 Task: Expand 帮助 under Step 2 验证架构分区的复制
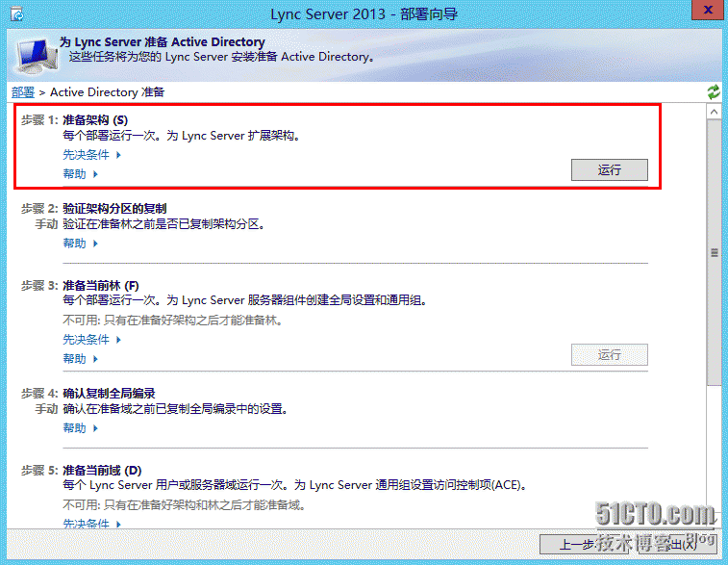pos(81,243)
